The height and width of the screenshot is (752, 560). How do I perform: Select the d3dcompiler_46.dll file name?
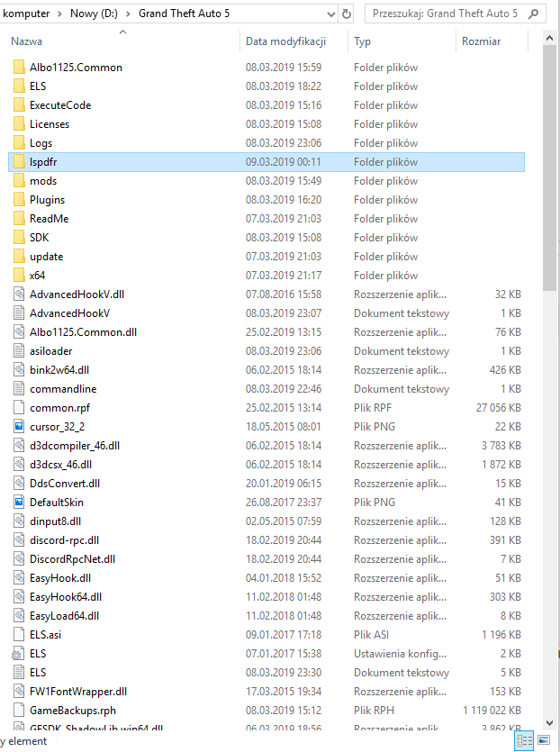click(75, 446)
